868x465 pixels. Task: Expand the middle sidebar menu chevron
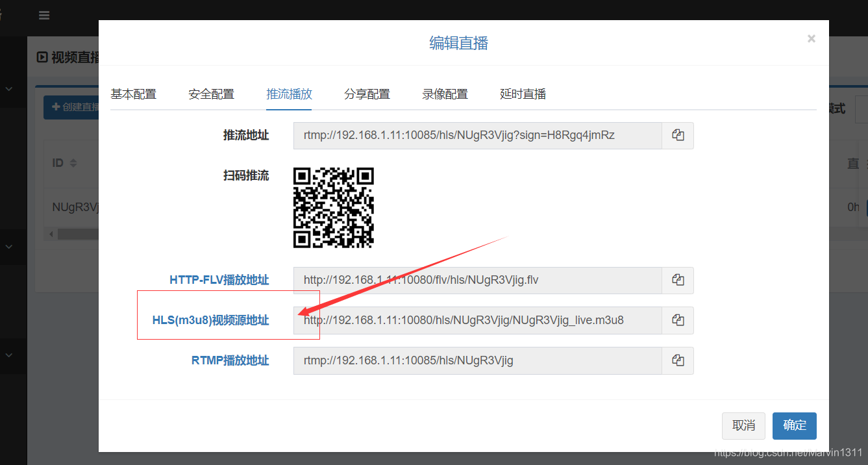pyautogui.click(x=9, y=246)
